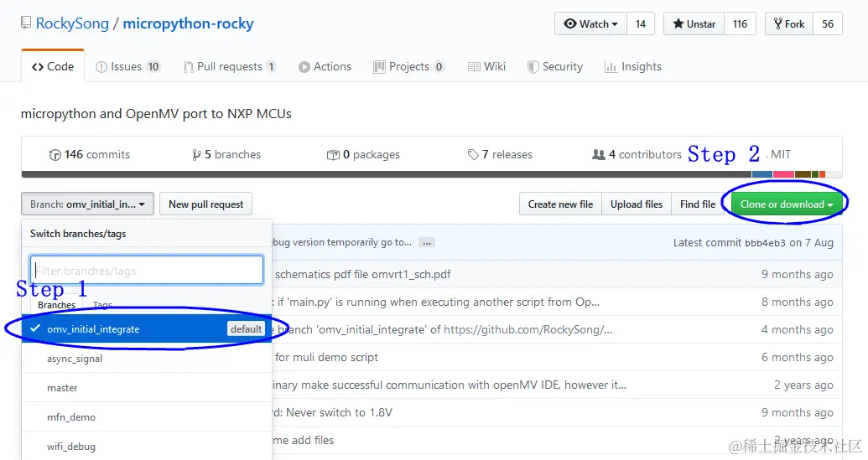868x460 pixels.
Task: Select the mfn_demo branch
Action: coord(147,417)
